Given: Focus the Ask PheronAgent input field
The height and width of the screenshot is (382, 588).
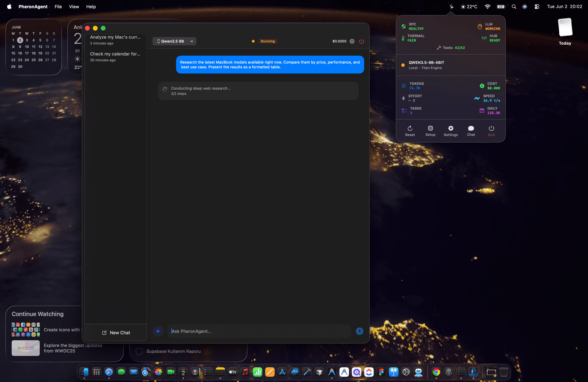Looking at the screenshot, I should tap(259, 331).
